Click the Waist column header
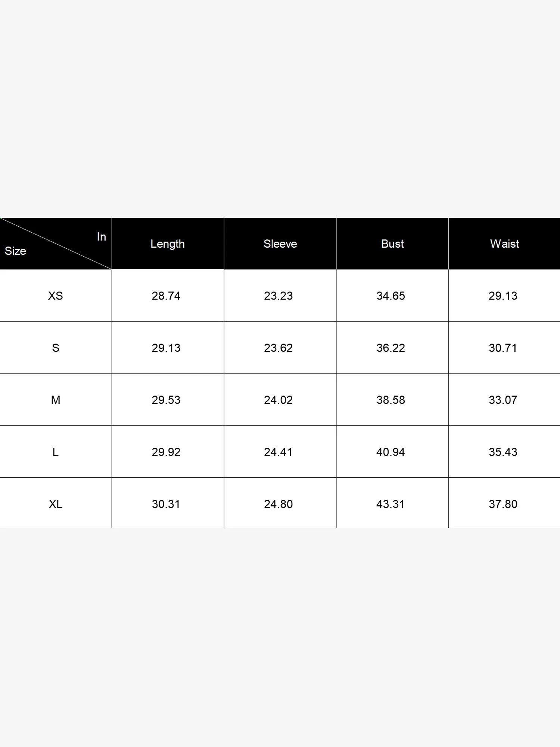The image size is (560, 747). point(504,244)
